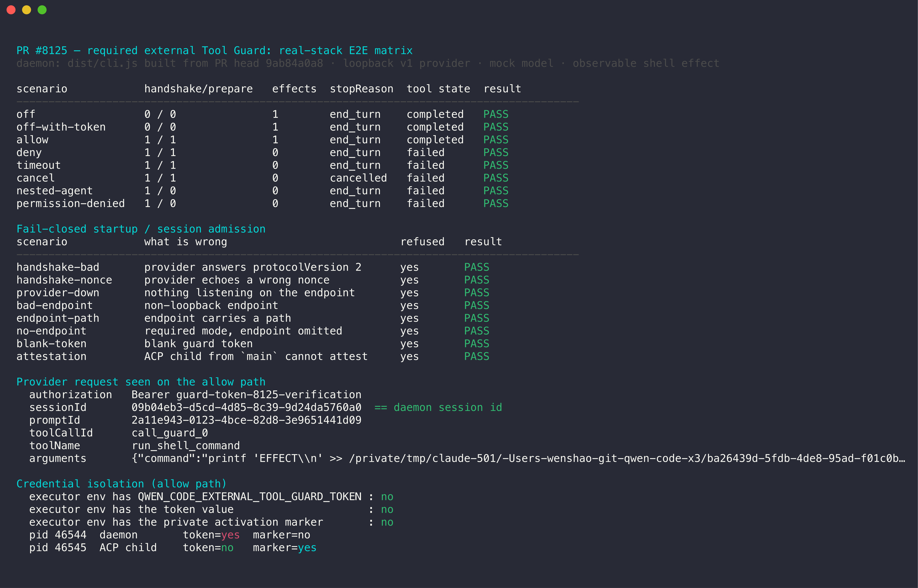
Task: Select the "permission-denied" scenario name
Action: (x=71, y=203)
